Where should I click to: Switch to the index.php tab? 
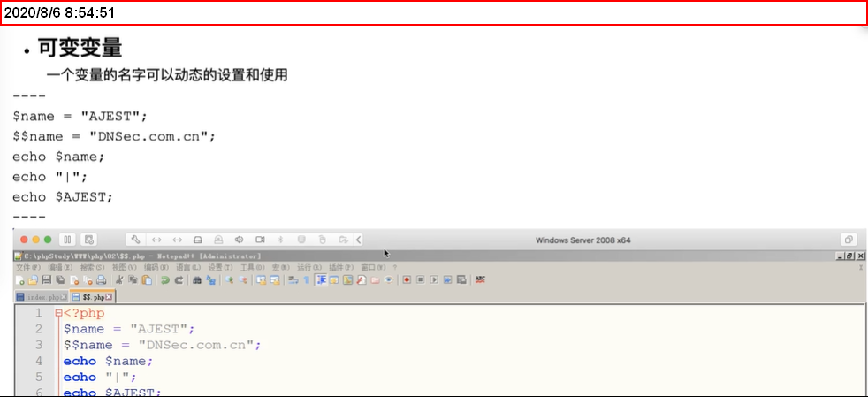(x=42, y=297)
